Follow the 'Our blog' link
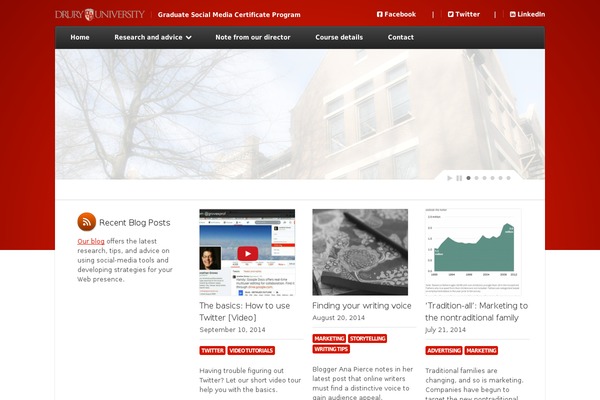Viewport: 600px width, 400px height. (91, 241)
